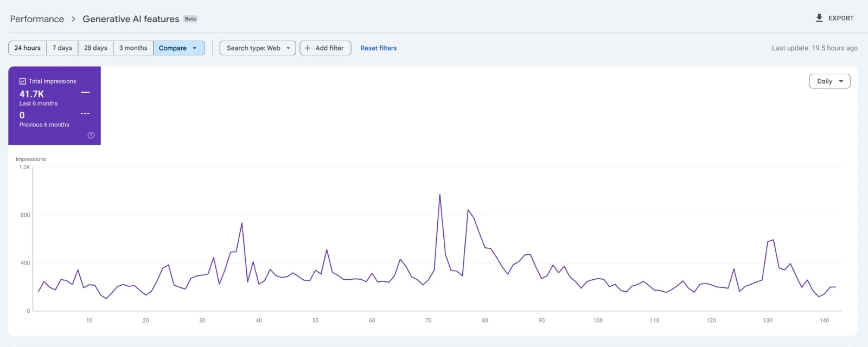Click the 41.7K impressions value
This screenshot has width=868, height=347.
tap(31, 94)
